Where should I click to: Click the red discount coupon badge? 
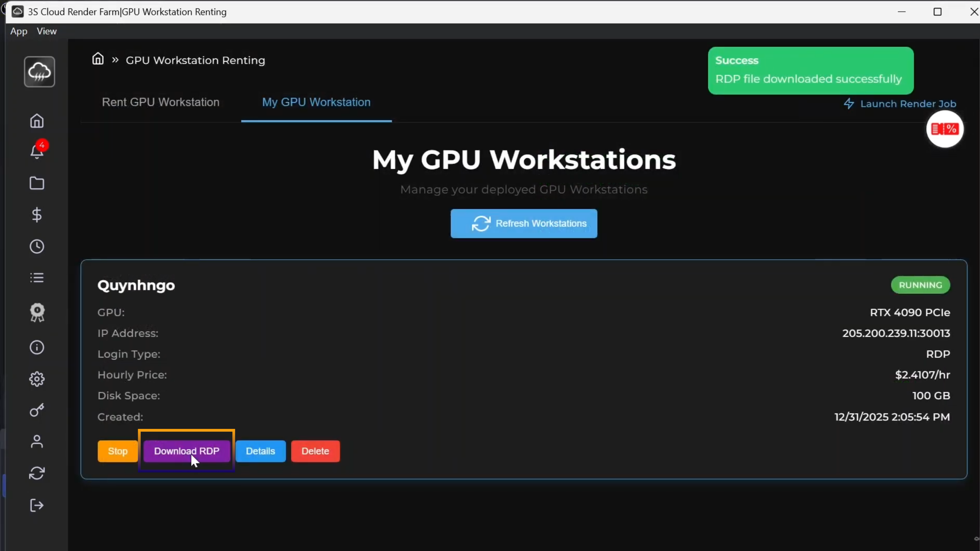click(x=944, y=129)
